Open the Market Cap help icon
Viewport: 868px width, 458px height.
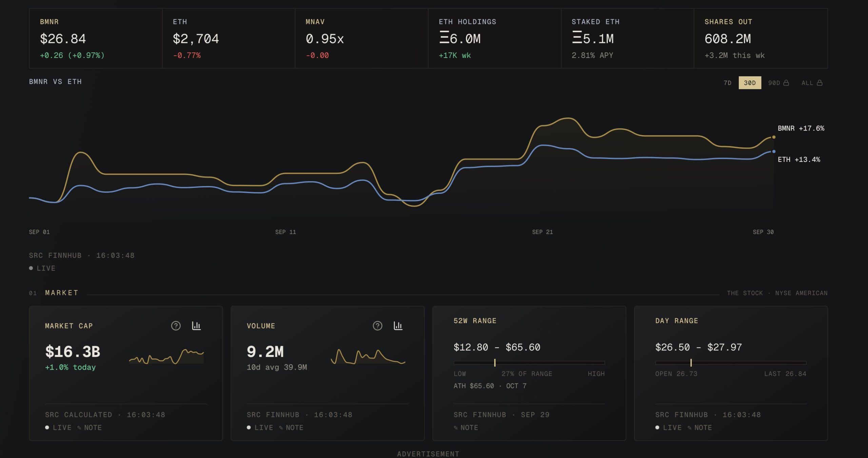coord(176,326)
